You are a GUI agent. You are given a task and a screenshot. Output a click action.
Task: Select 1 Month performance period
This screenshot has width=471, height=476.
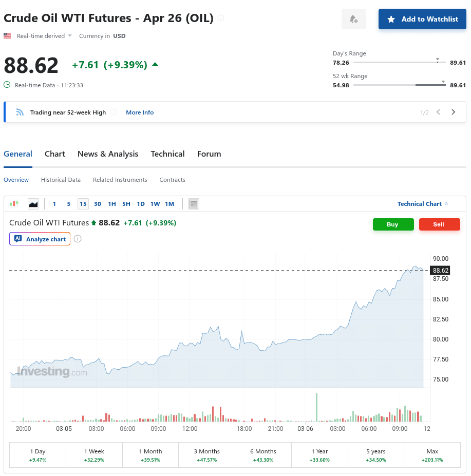pos(150,455)
